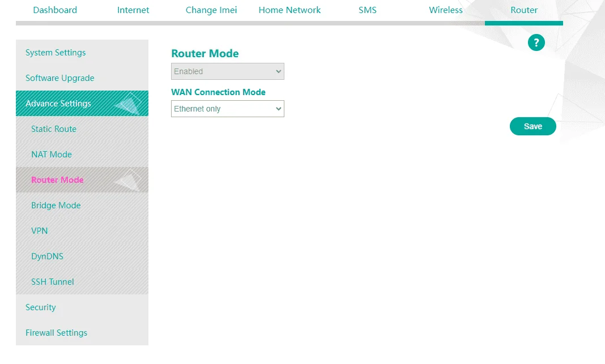Open the DynDNS page
The image size is (605, 364).
82,256
